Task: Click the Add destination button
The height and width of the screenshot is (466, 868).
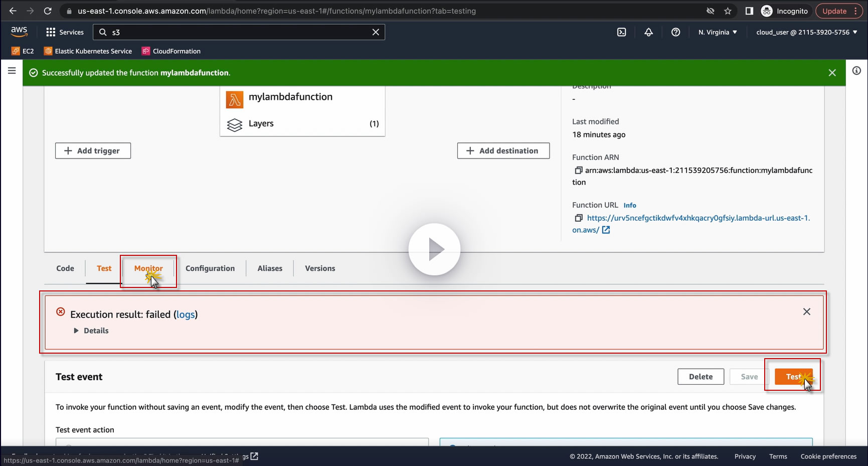Action: [503, 150]
